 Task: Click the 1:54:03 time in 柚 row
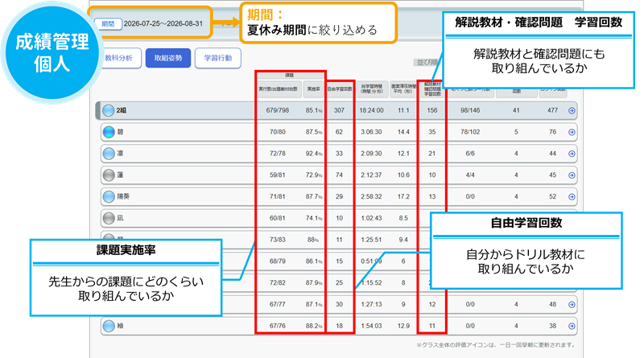click(x=371, y=326)
